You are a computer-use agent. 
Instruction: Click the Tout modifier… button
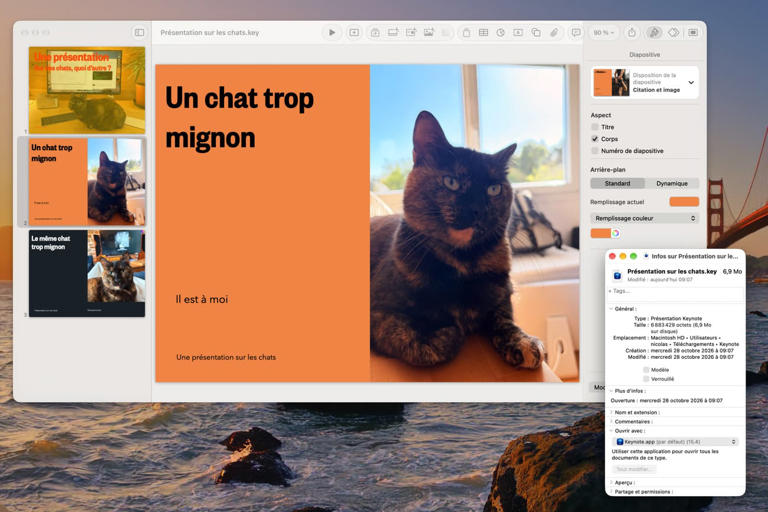[x=633, y=469]
